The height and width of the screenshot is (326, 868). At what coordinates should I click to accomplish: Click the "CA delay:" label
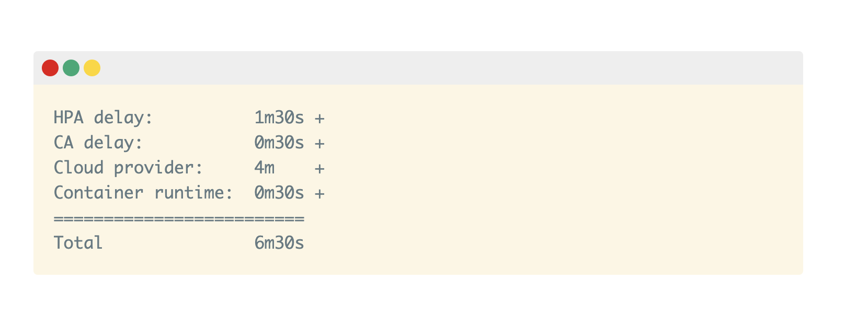tap(98, 143)
